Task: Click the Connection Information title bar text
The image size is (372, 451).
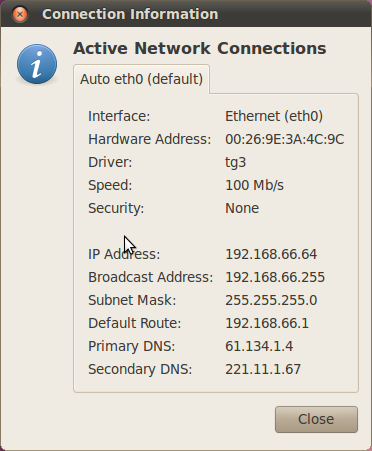Action: [130, 14]
